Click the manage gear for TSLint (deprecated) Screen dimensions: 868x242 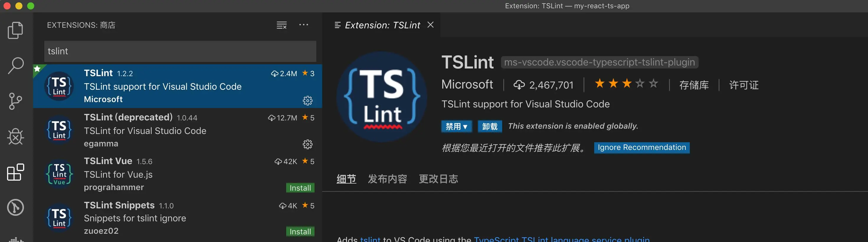pyautogui.click(x=307, y=144)
